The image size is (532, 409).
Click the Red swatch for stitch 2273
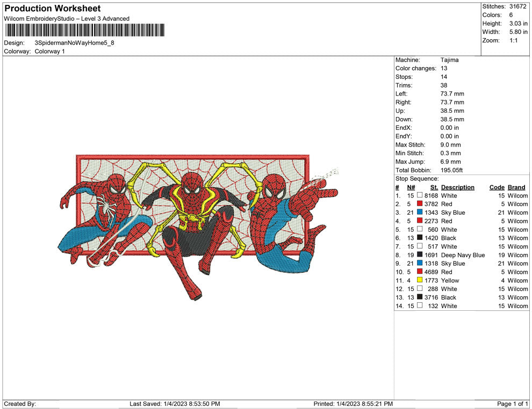tap(420, 221)
